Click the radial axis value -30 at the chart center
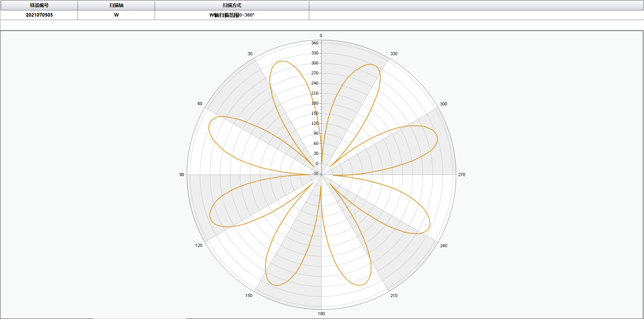 pos(315,173)
